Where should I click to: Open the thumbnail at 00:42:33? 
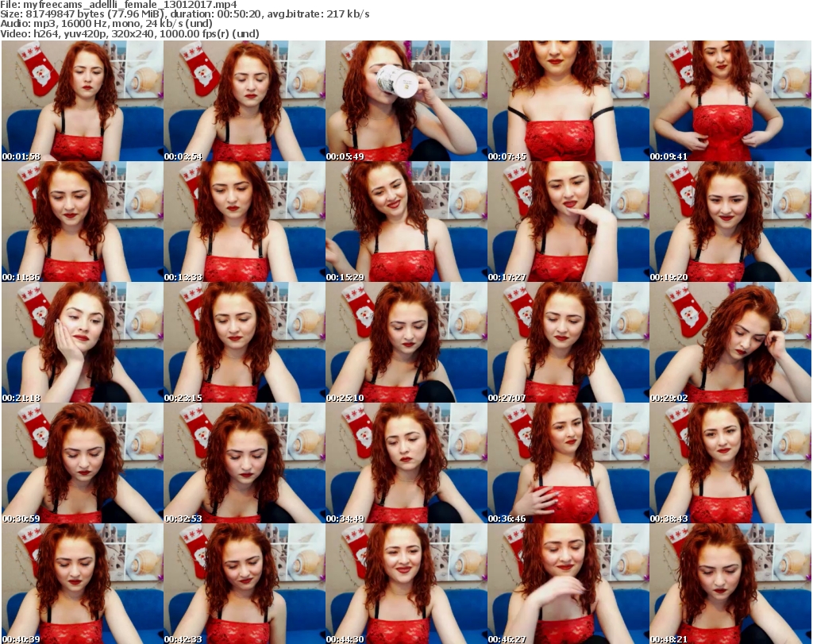(245, 584)
